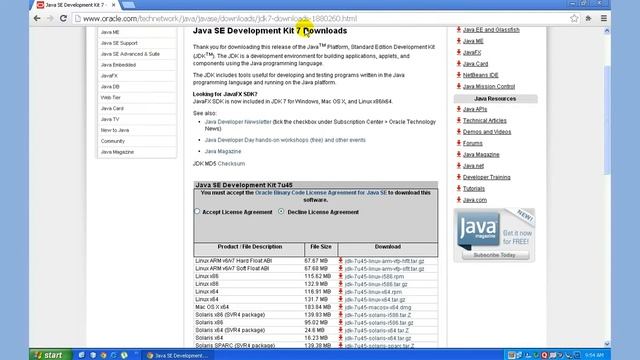This screenshot has height=360, width=640.
Task: Open the JDK MD5 Checksum link
Action: (231, 164)
